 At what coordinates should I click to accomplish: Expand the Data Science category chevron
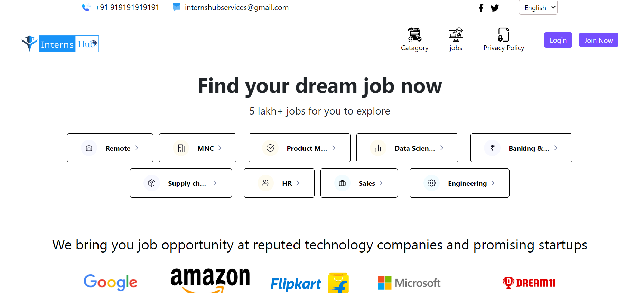point(441,148)
